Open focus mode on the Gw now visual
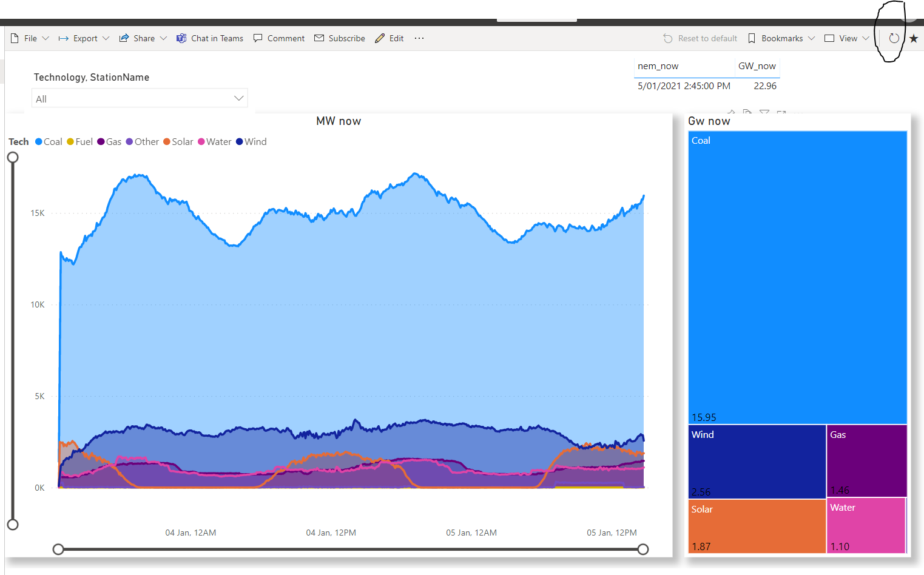The height and width of the screenshot is (575, 924). (x=781, y=112)
